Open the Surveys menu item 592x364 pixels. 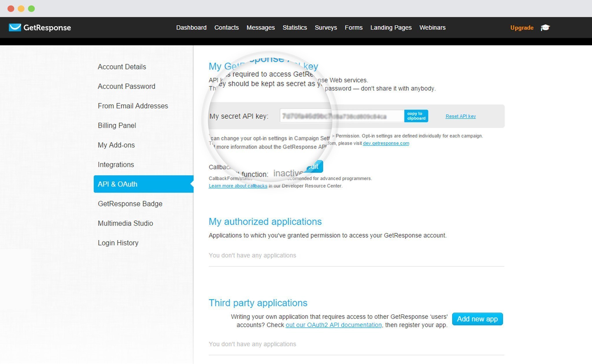(x=326, y=27)
